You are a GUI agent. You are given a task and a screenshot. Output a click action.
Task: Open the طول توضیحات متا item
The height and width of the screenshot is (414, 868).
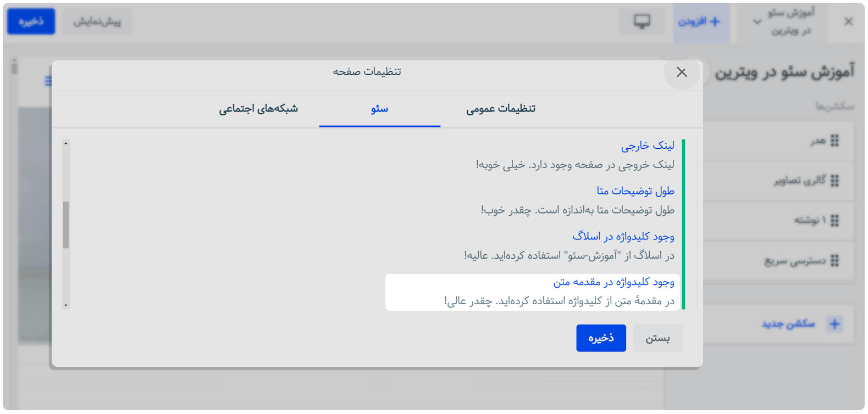pyautogui.click(x=635, y=191)
